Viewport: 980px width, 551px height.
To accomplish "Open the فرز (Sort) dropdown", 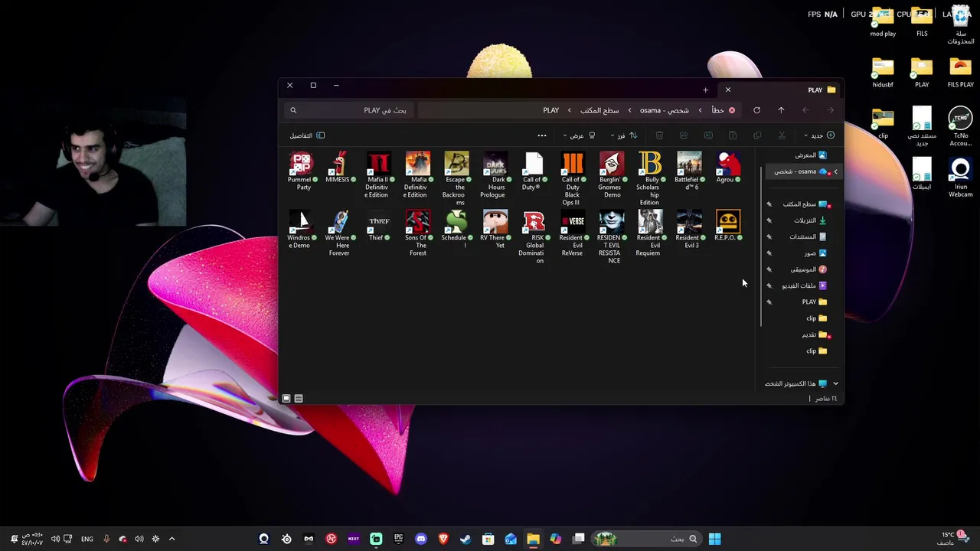I will tap(623, 135).
